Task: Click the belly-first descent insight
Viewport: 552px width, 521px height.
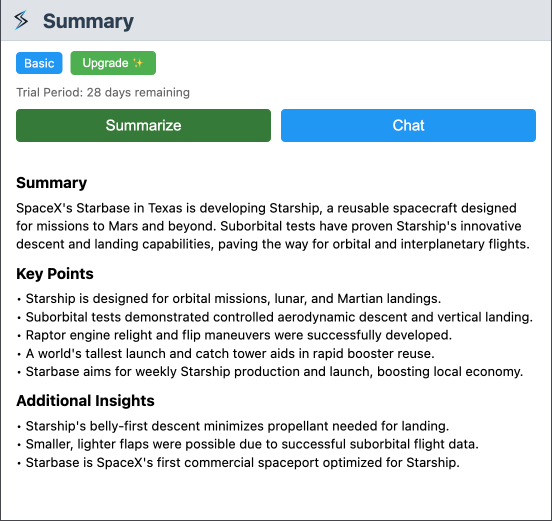Action: [237, 426]
